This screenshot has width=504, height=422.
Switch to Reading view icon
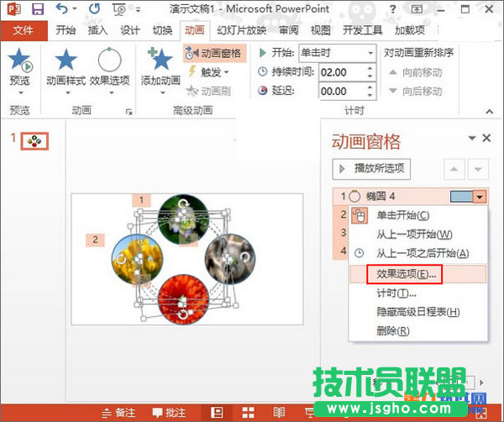(x=279, y=413)
